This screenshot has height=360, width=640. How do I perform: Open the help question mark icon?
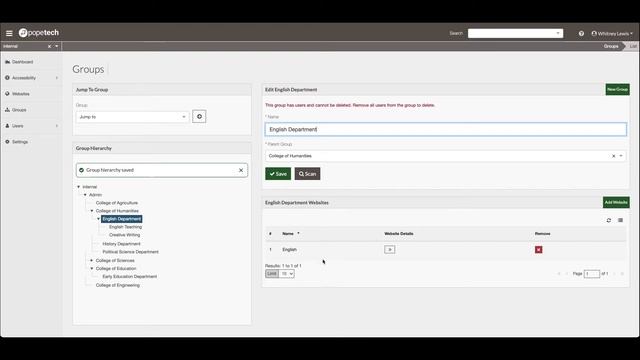[581, 33]
